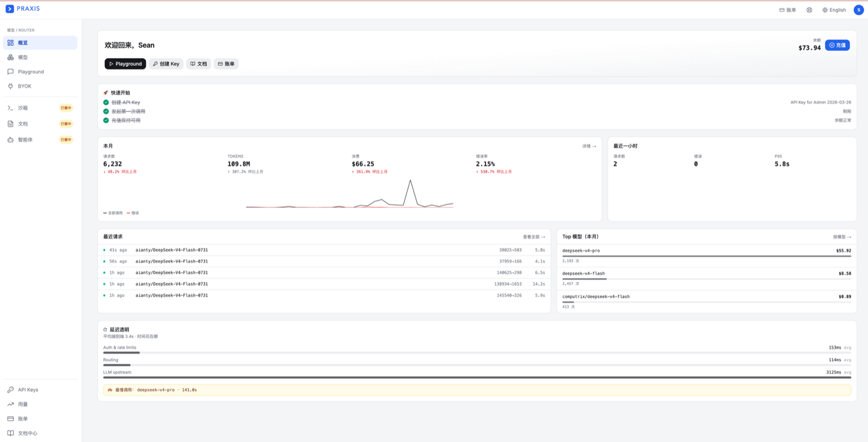The image size is (868, 442).
Task: Open the English language selector
Action: click(x=834, y=10)
